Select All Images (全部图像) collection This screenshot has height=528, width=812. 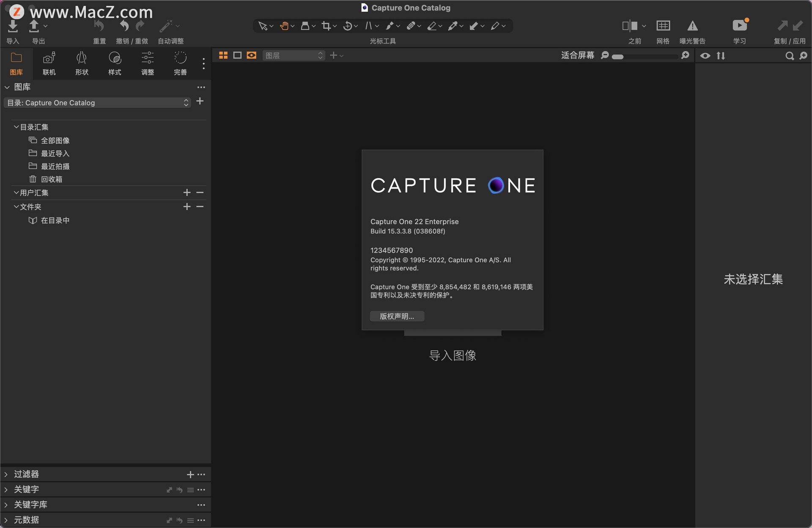pos(55,140)
